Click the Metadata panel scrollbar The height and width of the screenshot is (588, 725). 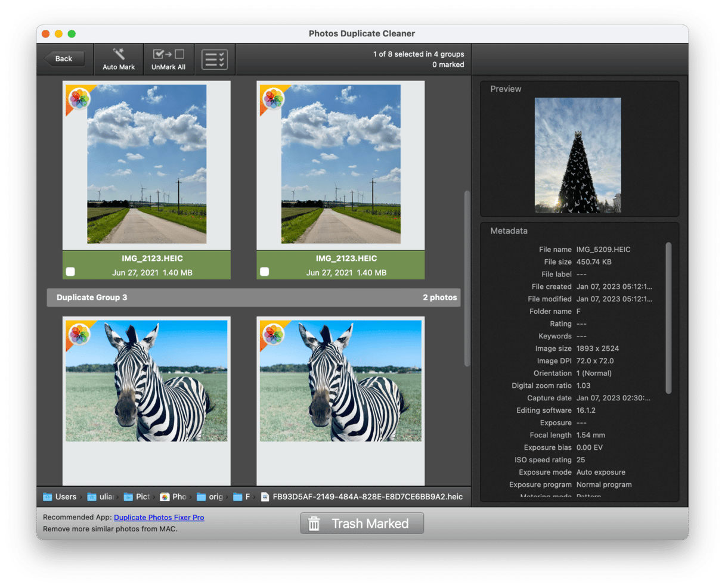tap(668, 318)
